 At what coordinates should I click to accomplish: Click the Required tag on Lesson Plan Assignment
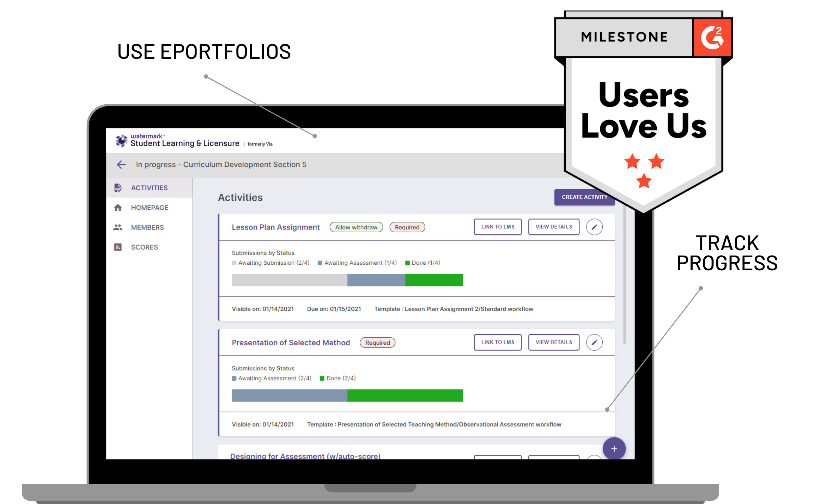[x=407, y=227]
